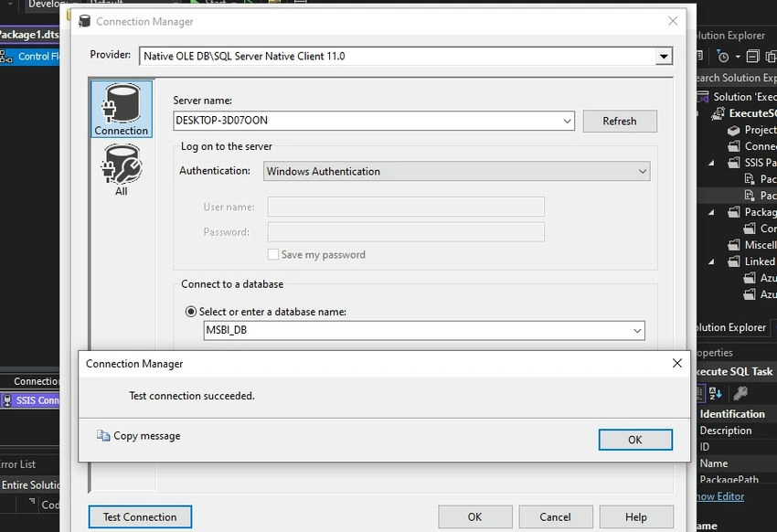Screen dimensions: 777x532
Task: Click the Test Connection button
Action: (x=140, y=516)
